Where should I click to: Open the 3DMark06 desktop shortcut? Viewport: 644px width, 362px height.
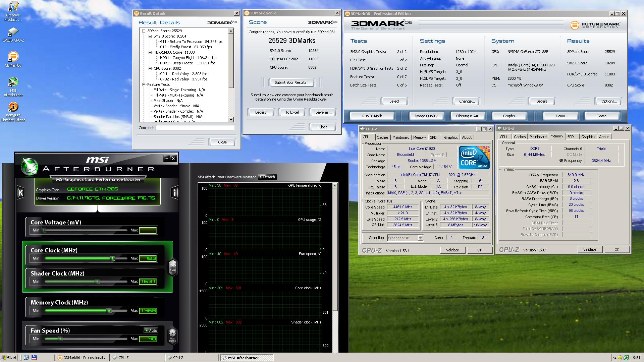point(13,57)
